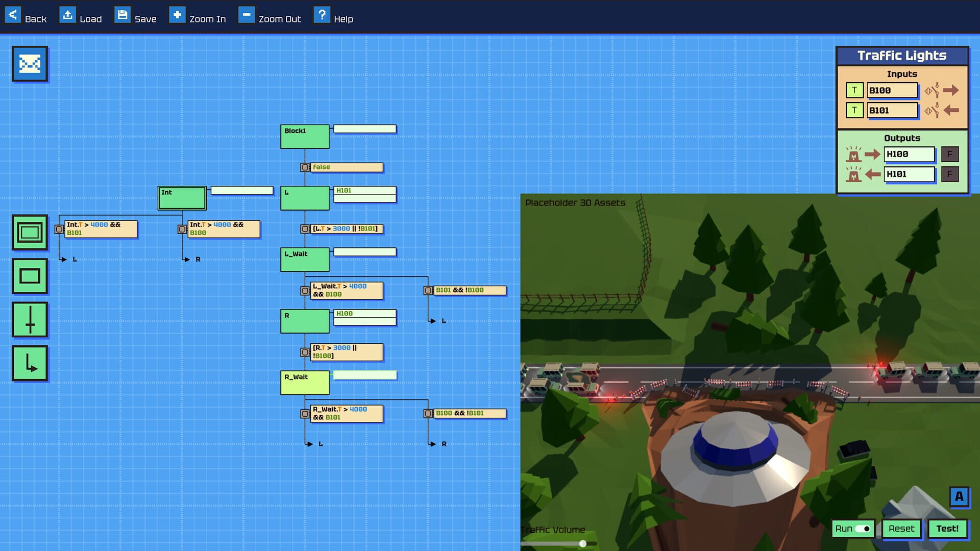Open the Help question mark

click(x=322, y=15)
